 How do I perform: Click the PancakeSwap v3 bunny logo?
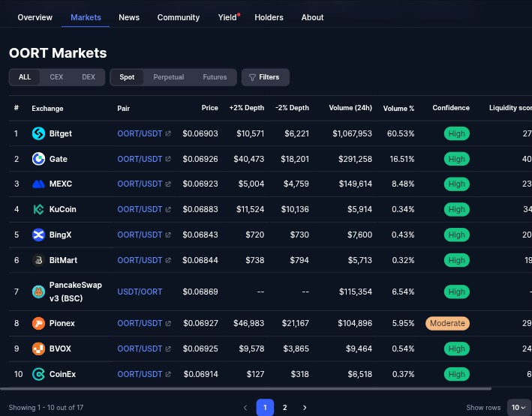[x=38, y=292]
